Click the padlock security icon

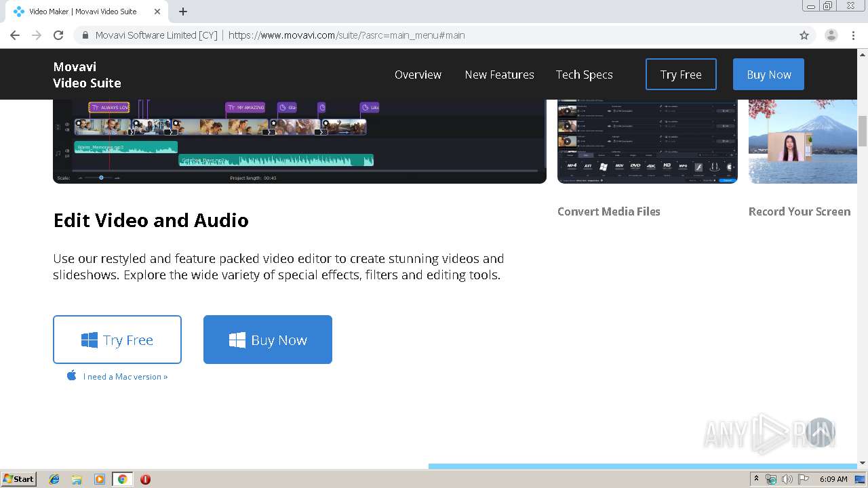coord(85,35)
